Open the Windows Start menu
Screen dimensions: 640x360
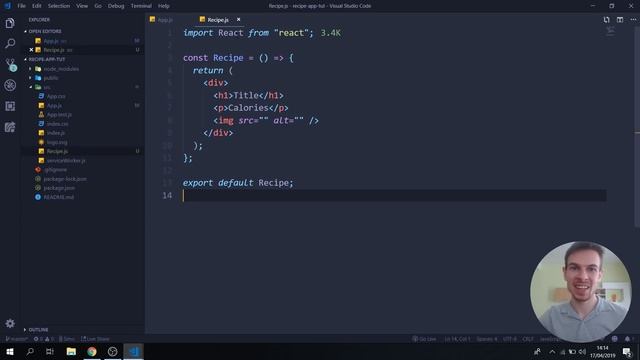[x=10, y=351]
